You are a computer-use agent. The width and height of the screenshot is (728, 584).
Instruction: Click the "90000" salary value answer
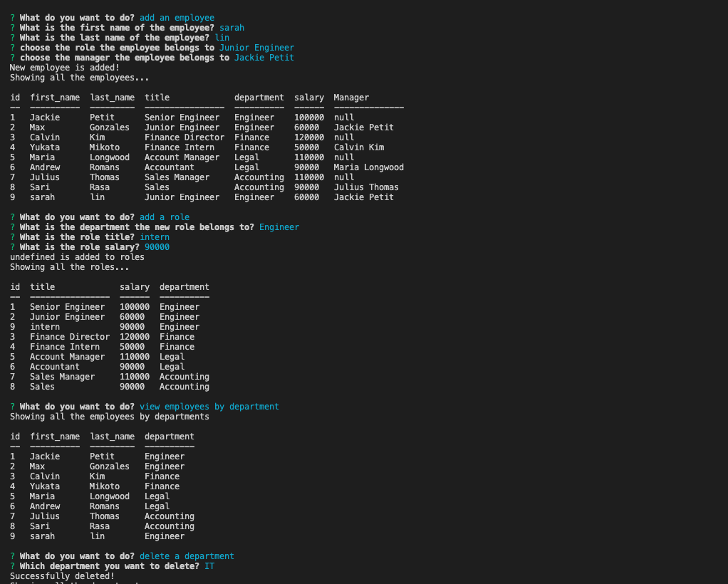157,246
